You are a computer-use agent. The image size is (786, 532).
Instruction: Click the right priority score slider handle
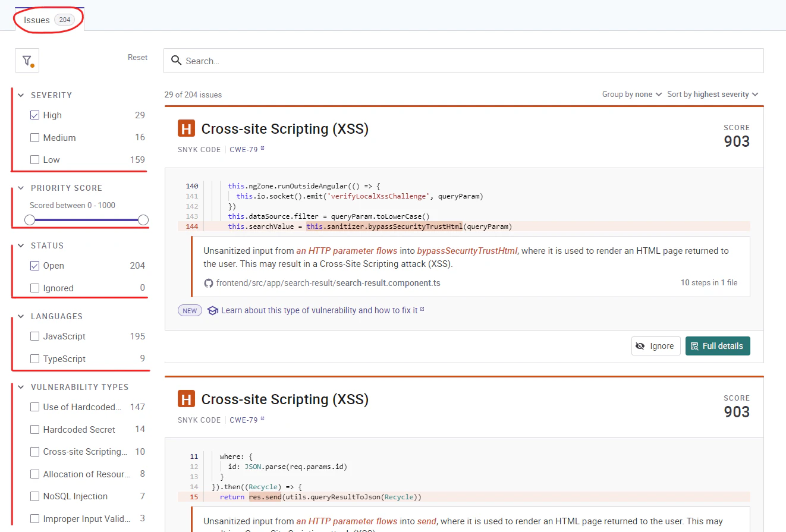point(143,220)
